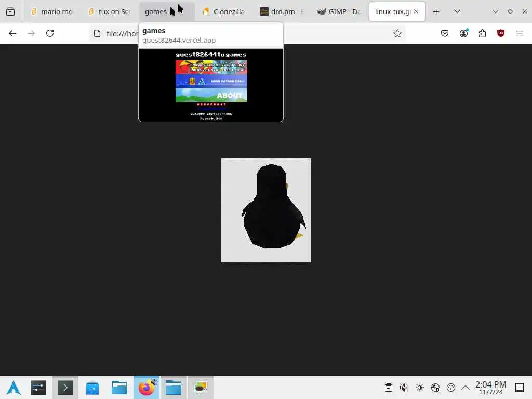
Task: Switch to the Clonezilla tab
Action: click(x=224, y=11)
